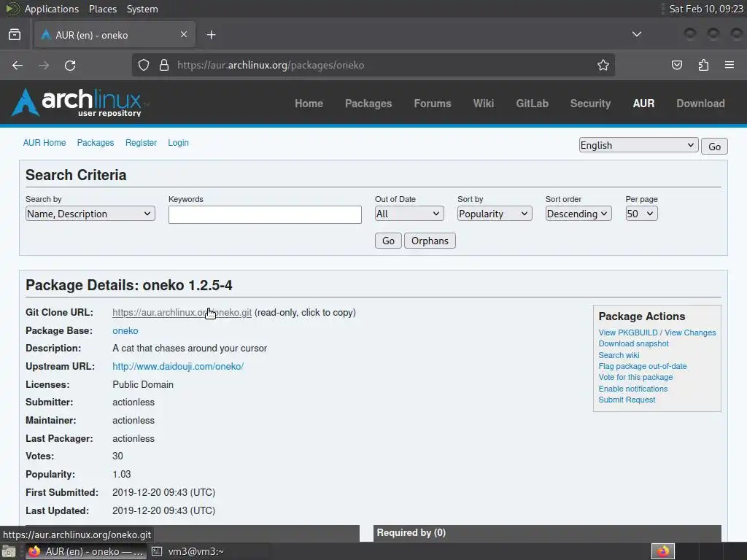Expand the Out of Date dropdown
This screenshot has width=747, height=560.
click(409, 214)
